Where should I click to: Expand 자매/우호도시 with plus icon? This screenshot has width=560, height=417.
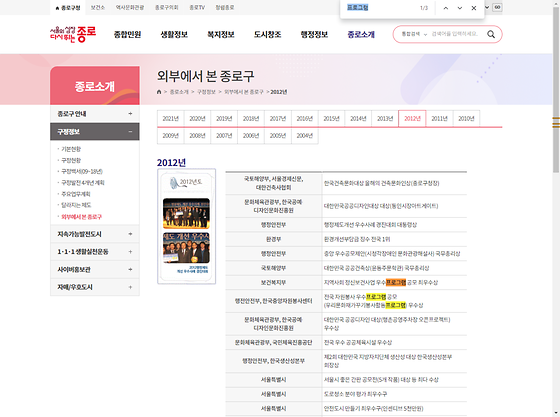pyautogui.click(x=130, y=287)
